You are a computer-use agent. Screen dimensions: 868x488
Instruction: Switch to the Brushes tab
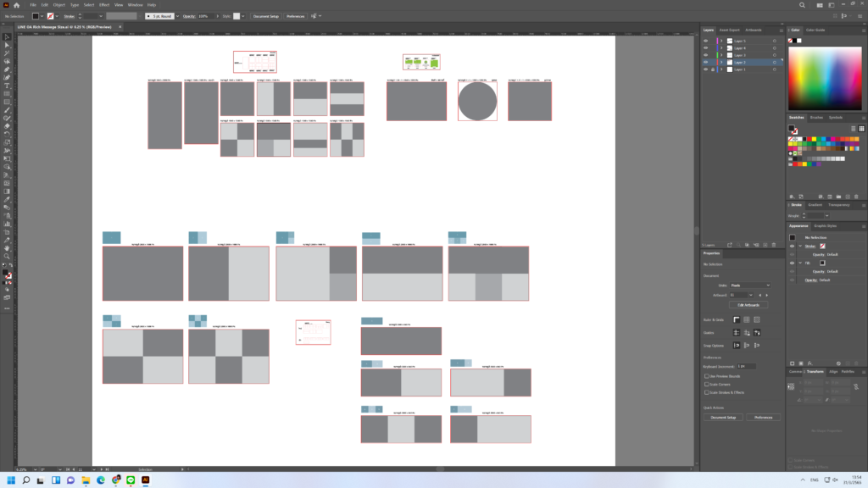click(815, 117)
